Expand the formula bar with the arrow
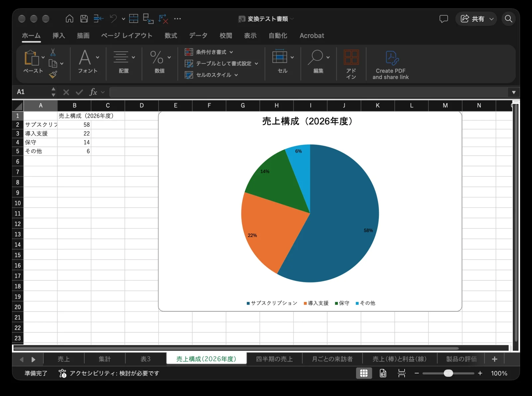 click(514, 93)
